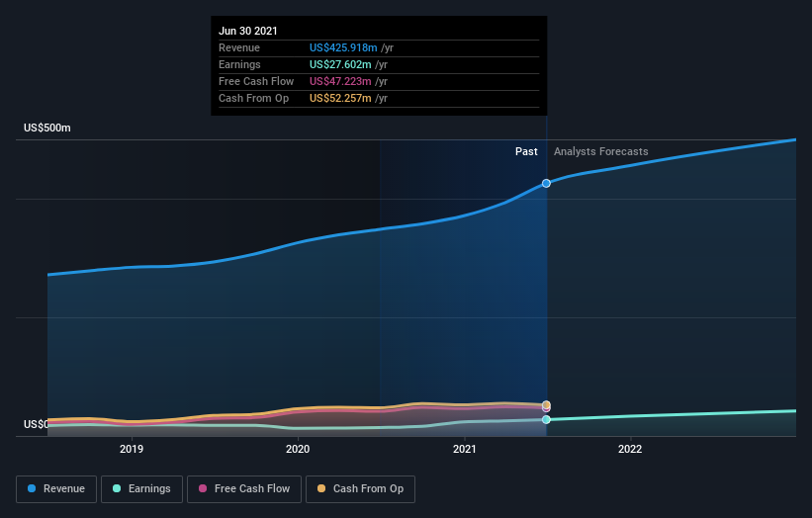Viewport: 812px width, 518px height.
Task: Click the Past label on chart
Action: click(526, 151)
